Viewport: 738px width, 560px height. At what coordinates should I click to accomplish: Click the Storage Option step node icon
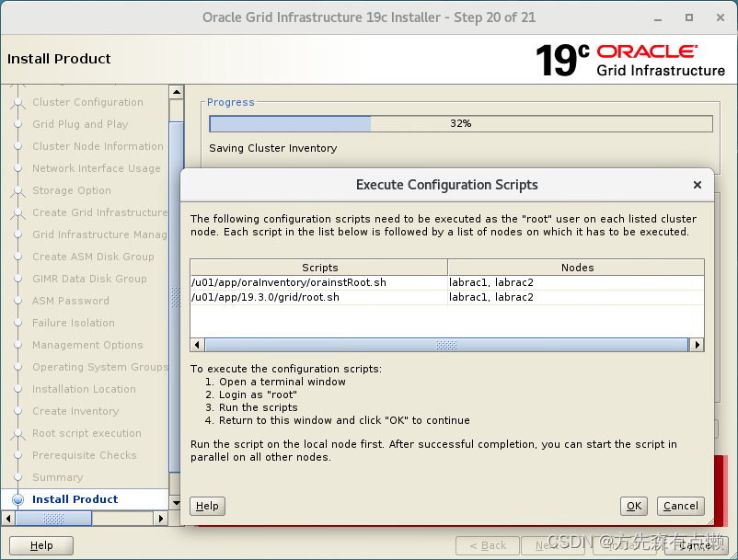(17, 191)
